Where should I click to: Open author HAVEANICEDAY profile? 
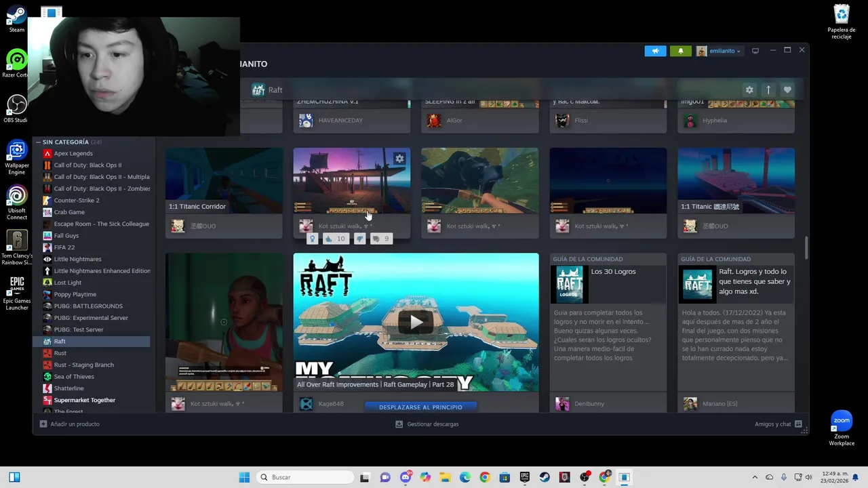(340, 121)
